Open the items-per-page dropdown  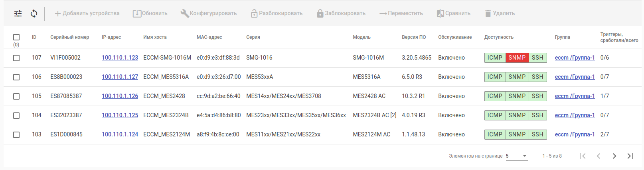tap(517, 156)
